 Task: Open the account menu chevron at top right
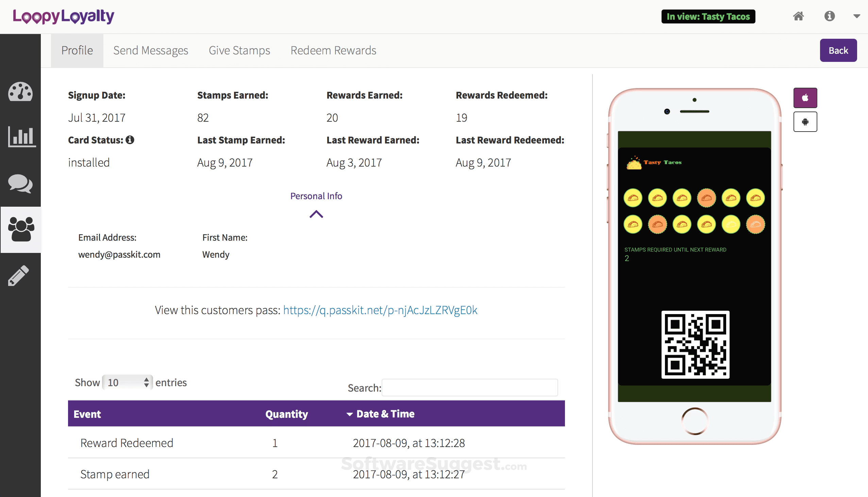point(856,16)
